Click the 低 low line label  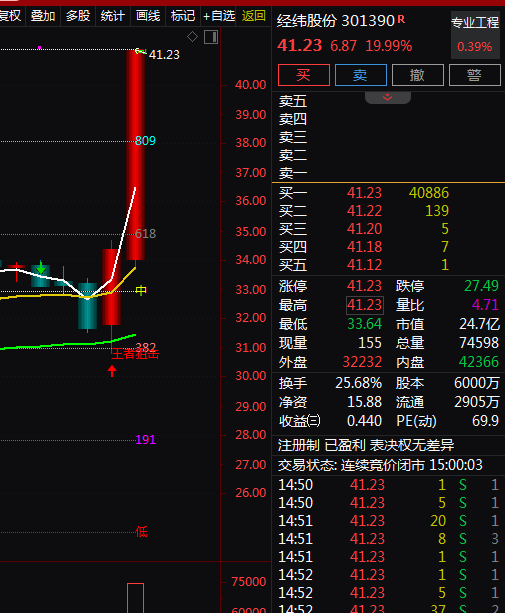pos(141,532)
